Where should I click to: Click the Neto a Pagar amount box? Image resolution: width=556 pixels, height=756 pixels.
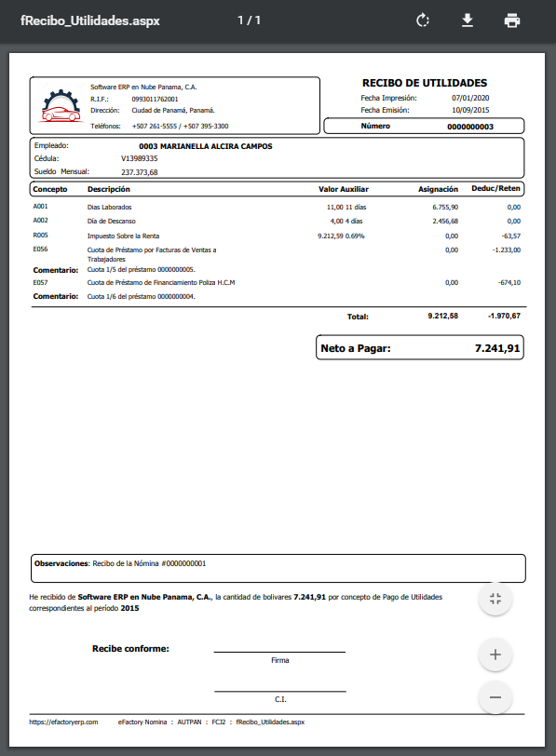[419, 347]
